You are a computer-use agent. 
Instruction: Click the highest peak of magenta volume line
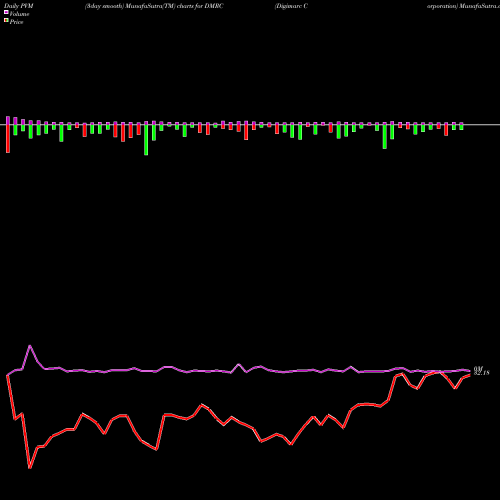tap(30, 346)
